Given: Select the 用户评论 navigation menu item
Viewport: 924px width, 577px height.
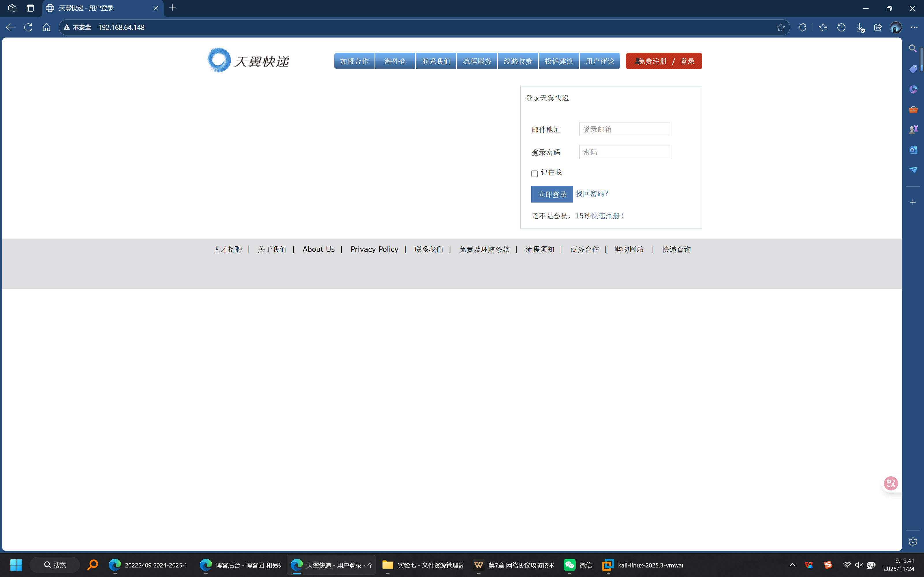Looking at the screenshot, I should coord(599,61).
